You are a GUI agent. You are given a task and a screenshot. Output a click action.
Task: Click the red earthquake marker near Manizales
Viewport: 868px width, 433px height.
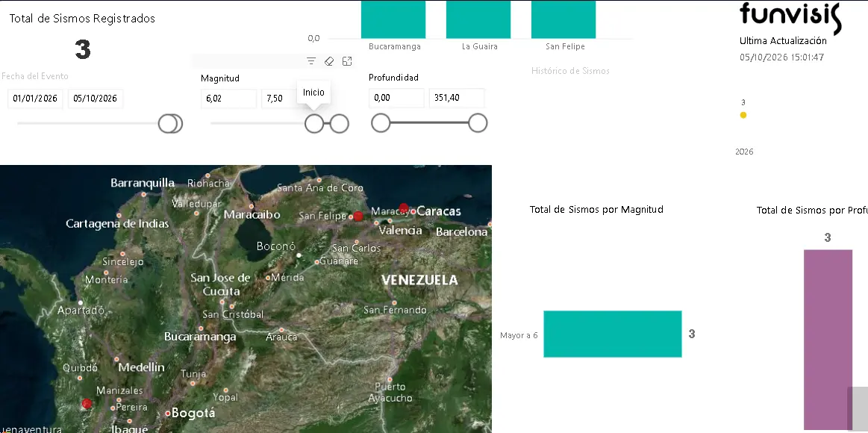point(87,404)
